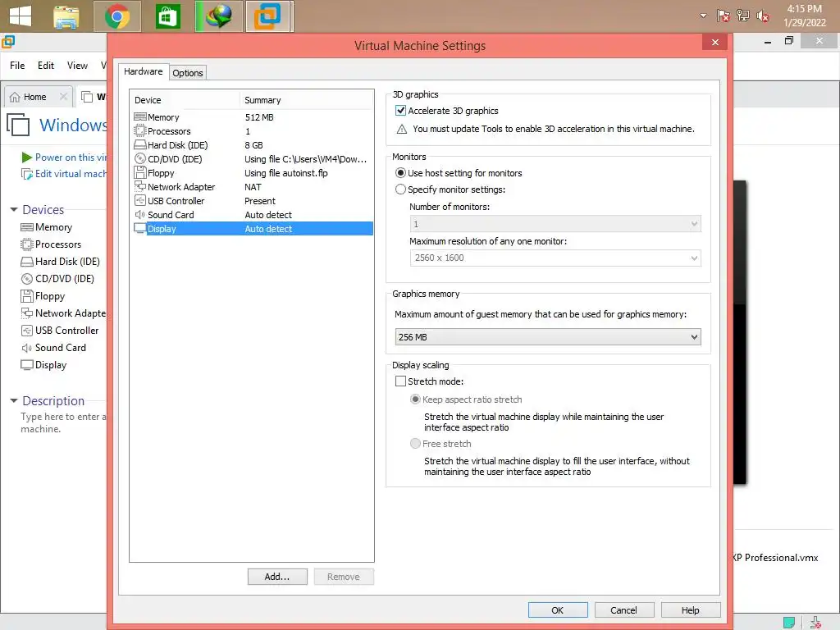Click the Add... hardware button

(x=277, y=577)
